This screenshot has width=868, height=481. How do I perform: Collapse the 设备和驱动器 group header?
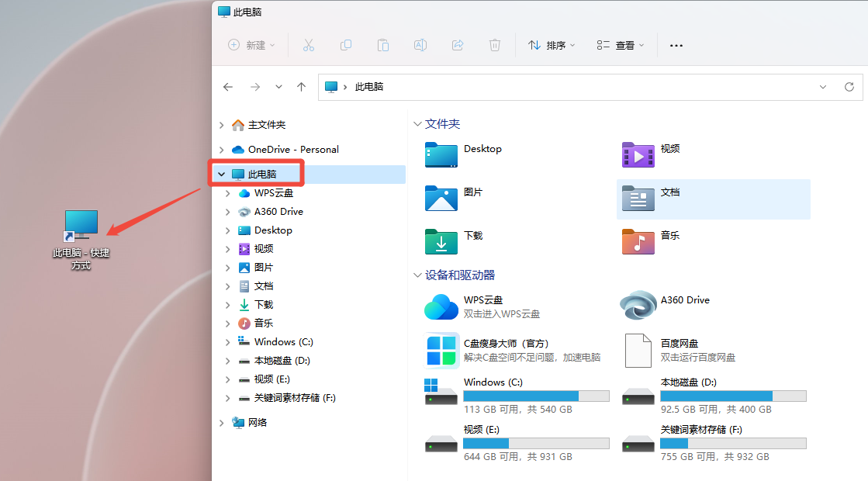point(417,275)
